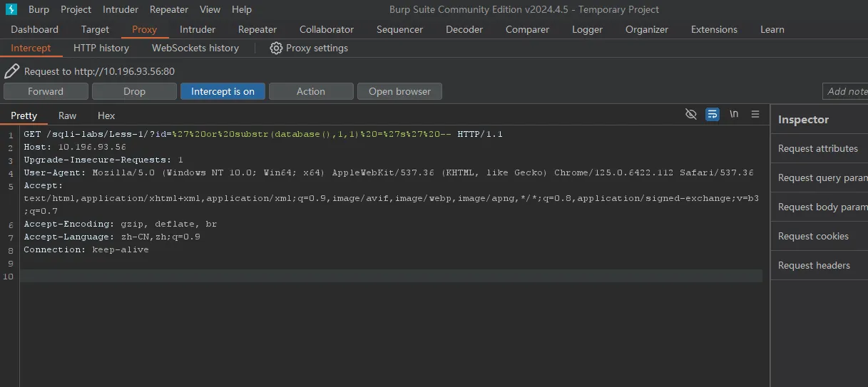Open the Intruder menu in menu bar

pyautogui.click(x=121, y=9)
